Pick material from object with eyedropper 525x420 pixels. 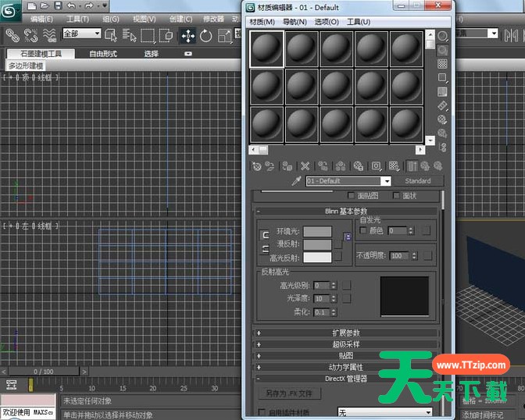click(x=296, y=181)
